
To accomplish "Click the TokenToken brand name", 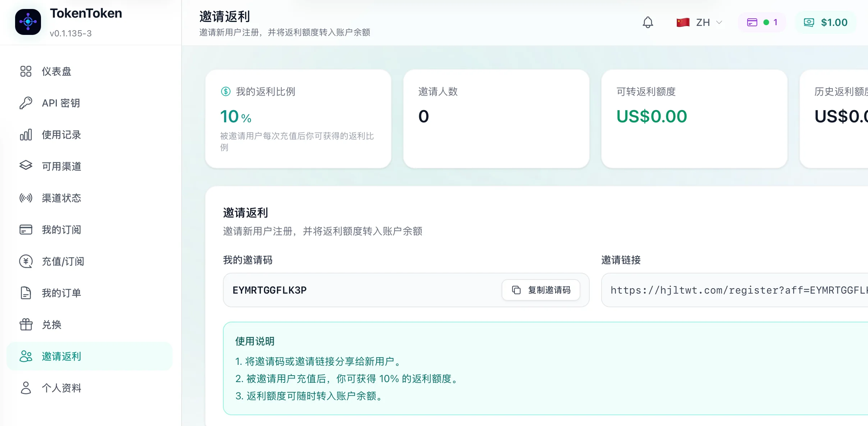I will point(86,13).
